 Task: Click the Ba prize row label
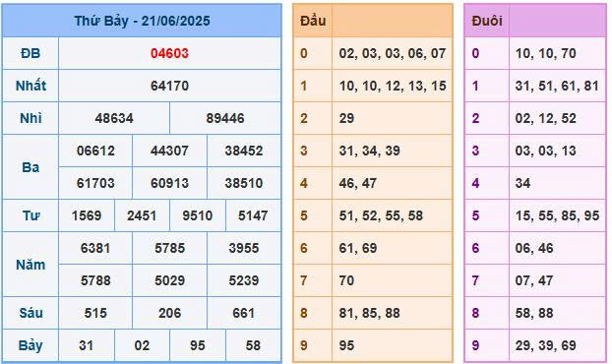pos(31,167)
